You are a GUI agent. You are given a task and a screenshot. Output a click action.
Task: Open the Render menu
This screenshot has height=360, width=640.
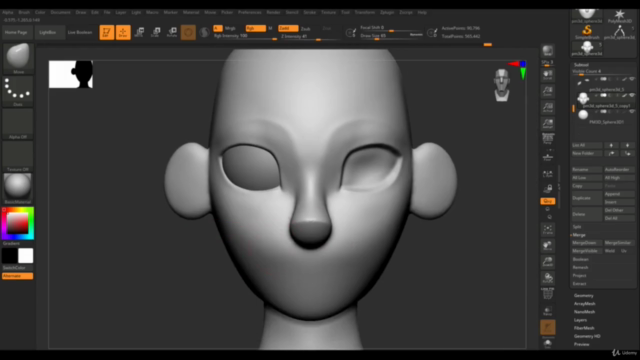coord(273,13)
